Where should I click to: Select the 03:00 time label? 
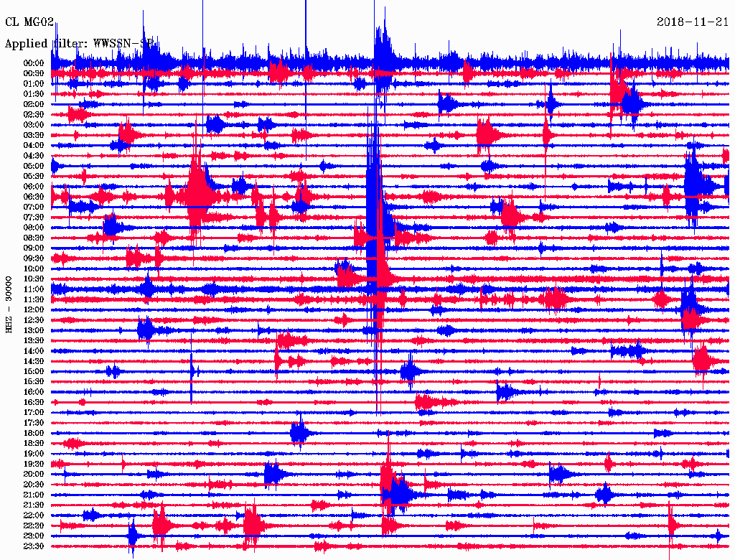(34, 125)
